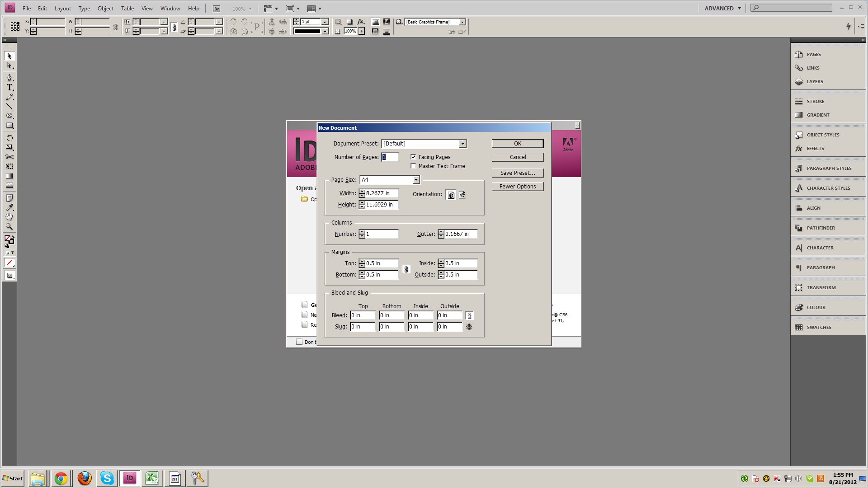Viewport: 868px width, 488px height.
Task: Open the View Options dropdown
Action: point(271,9)
